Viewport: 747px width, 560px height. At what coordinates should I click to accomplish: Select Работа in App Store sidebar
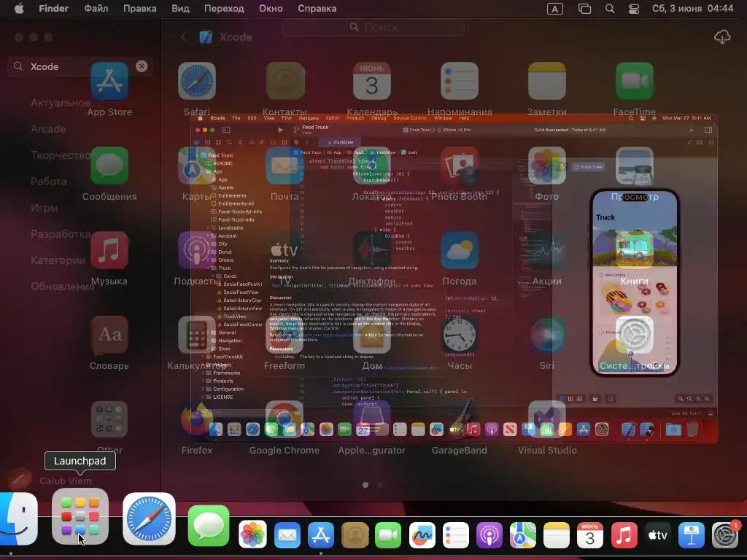[49, 182]
